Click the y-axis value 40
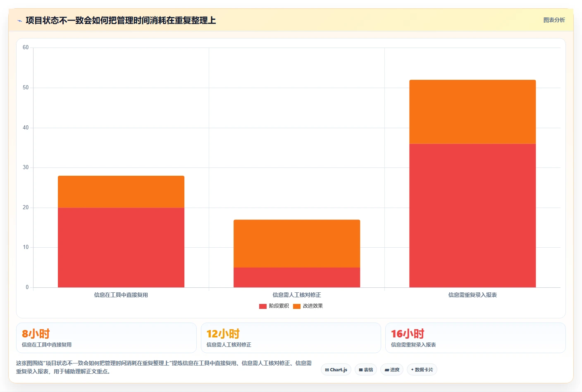This screenshot has width=582, height=392. (x=26, y=128)
